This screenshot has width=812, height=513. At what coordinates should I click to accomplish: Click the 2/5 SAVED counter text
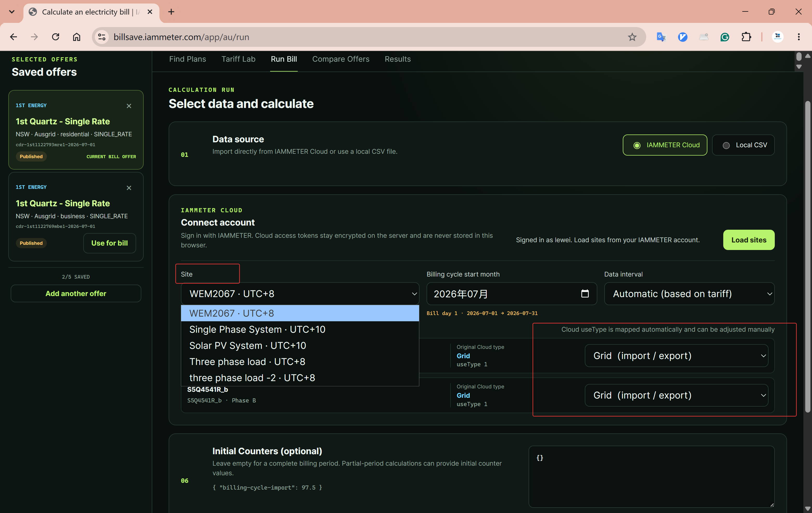coord(76,277)
